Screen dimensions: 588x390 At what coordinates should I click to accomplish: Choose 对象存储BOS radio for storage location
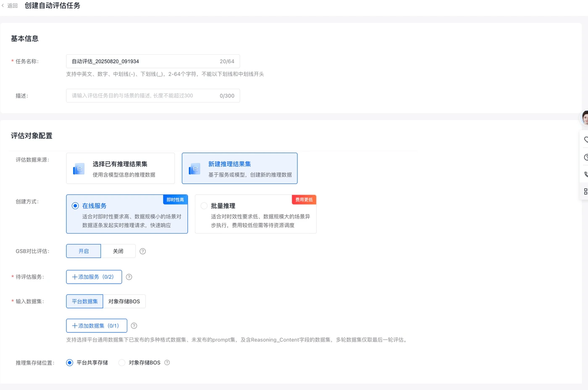(x=122, y=363)
